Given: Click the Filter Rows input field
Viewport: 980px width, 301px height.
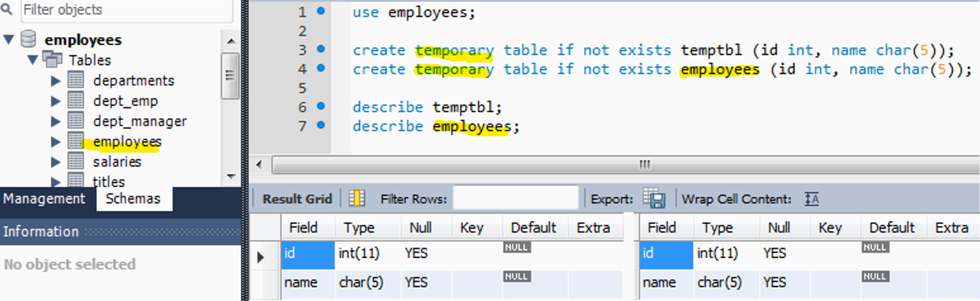Looking at the screenshot, I should pos(516,198).
